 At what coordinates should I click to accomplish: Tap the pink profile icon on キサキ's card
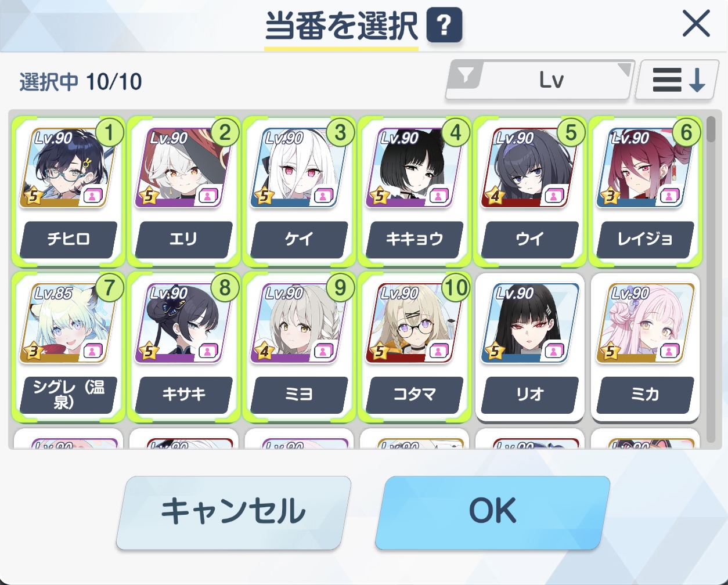click(x=208, y=351)
